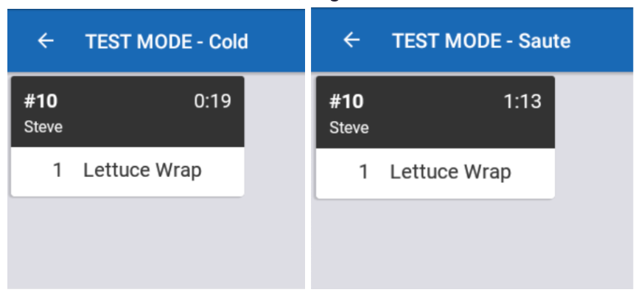This screenshot has width=644, height=298.
Task: Click the 1:13 timer on Saute ticket
Action: [522, 101]
